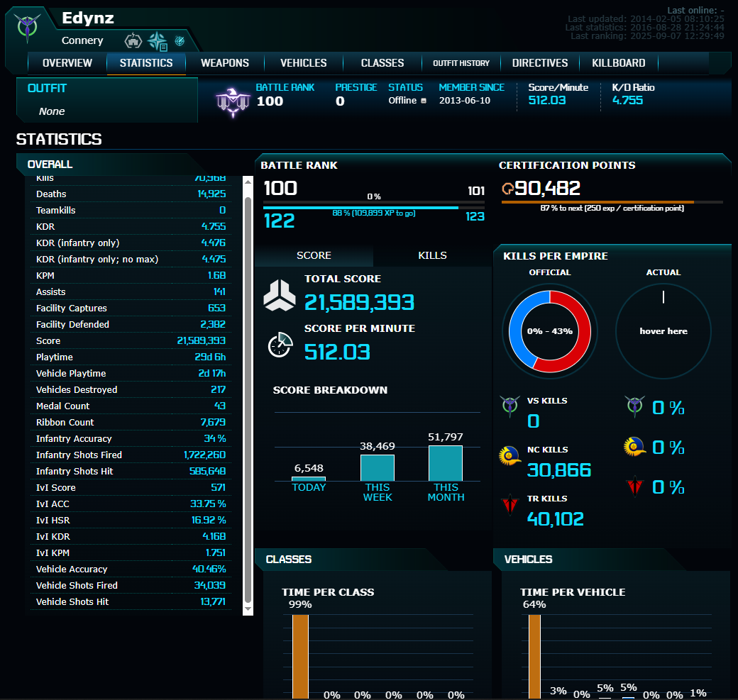Click the TR icon in the actual percentage column
This screenshot has width=738, height=700.
634,486
